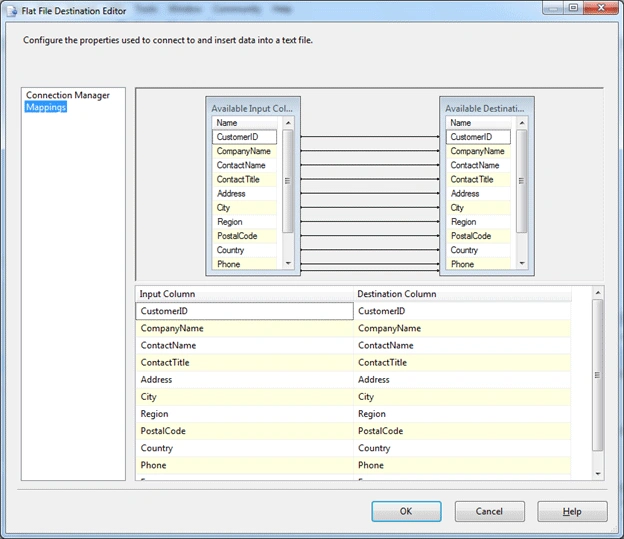Select City in the Input Column grid
The image size is (624, 539).
(244, 396)
